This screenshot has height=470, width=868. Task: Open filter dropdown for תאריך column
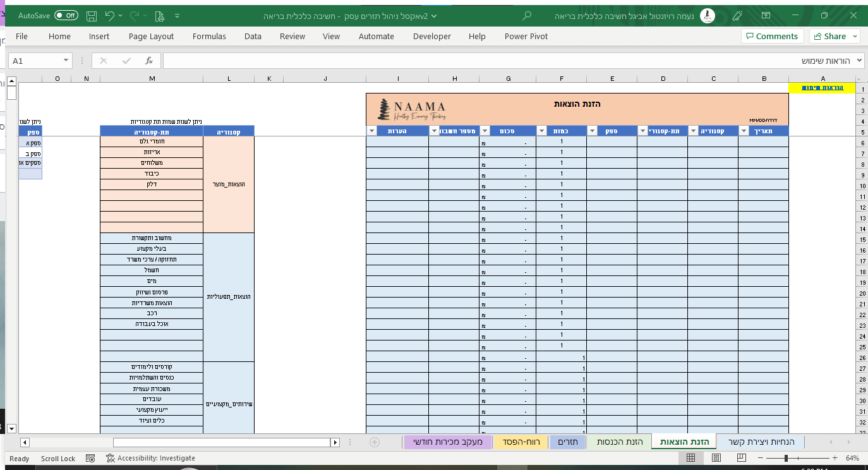tap(744, 131)
